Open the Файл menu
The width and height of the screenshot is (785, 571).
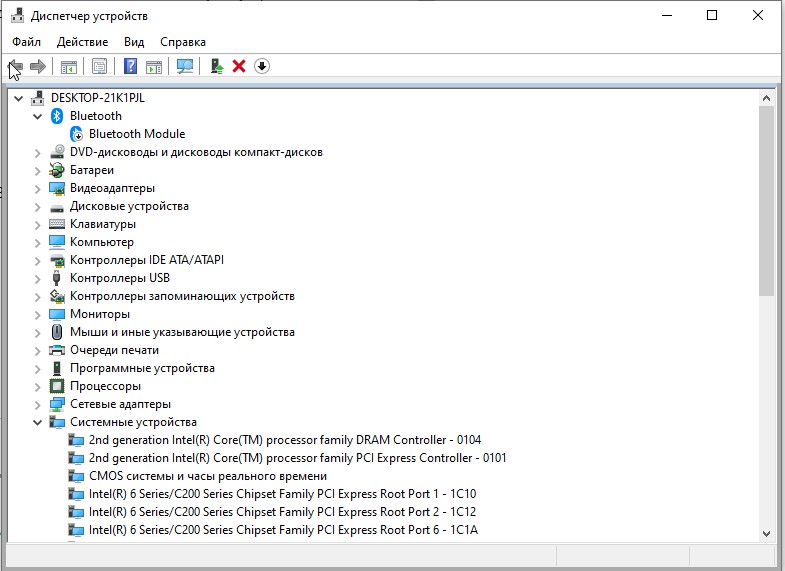coord(27,42)
